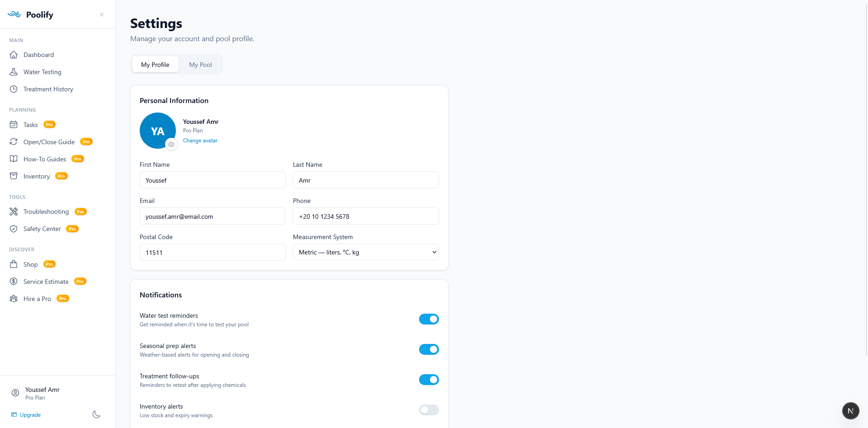Click the Last Name input field

366,180
